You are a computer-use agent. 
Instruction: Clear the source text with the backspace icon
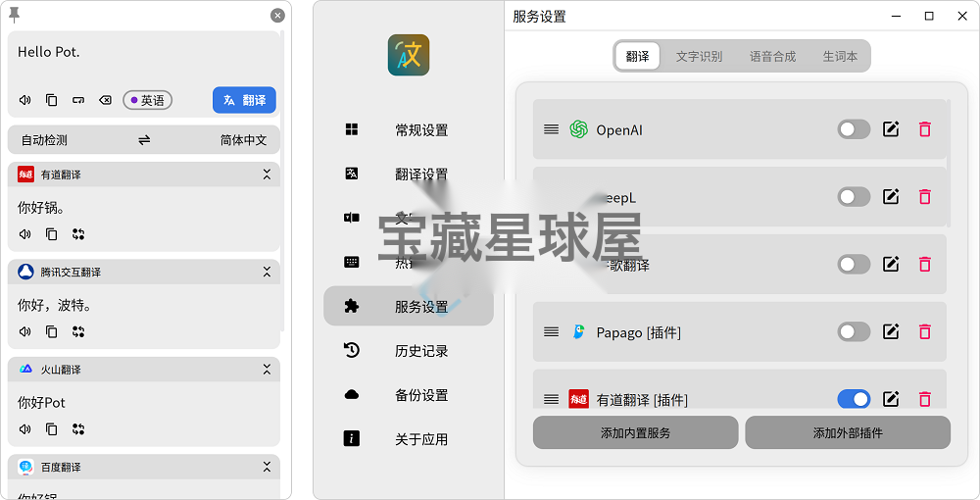click(106, 100)
